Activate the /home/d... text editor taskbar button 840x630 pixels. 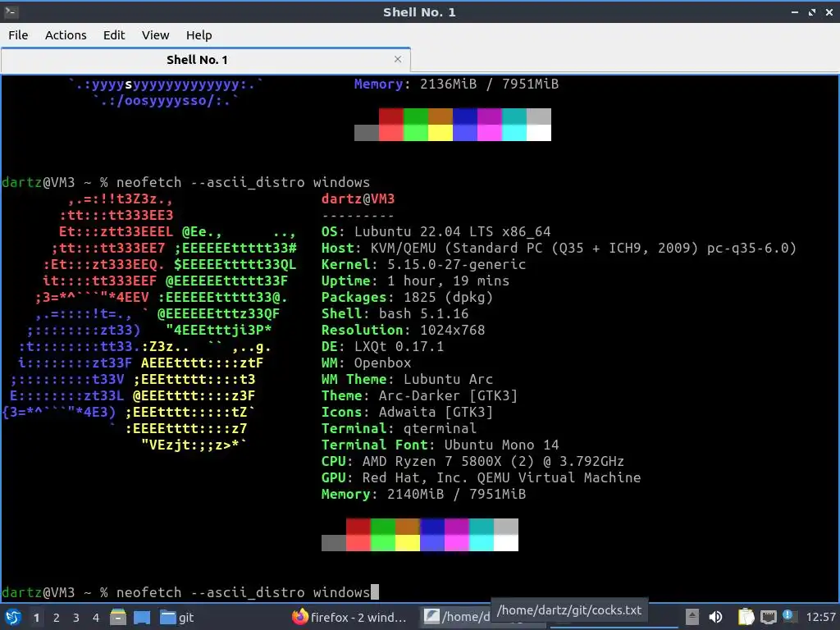pyautogui.click(x=456, y=617)
